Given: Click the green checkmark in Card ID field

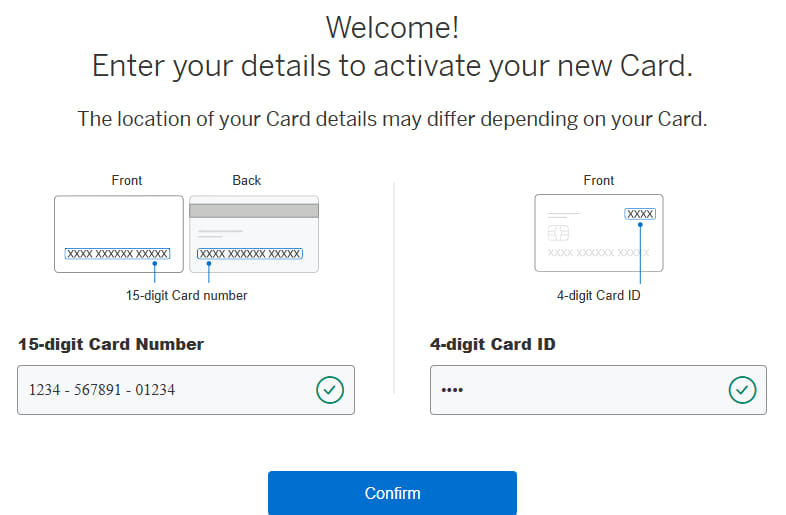Looking at the screenshot, I should (742, 390).
